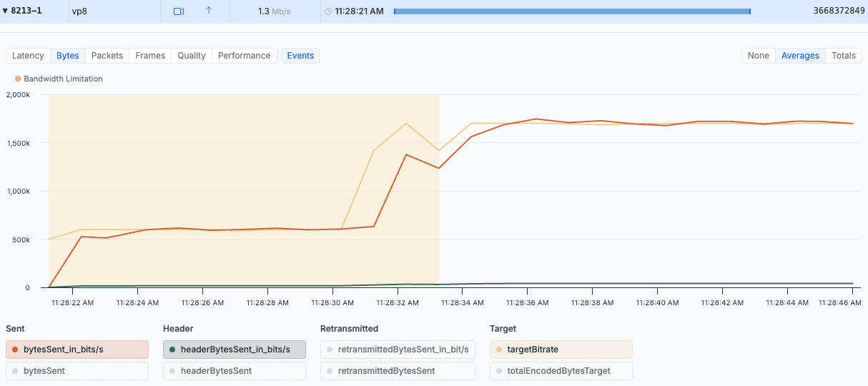Enable the totalEncodedBytesTarget series

(x=561, y=371)
